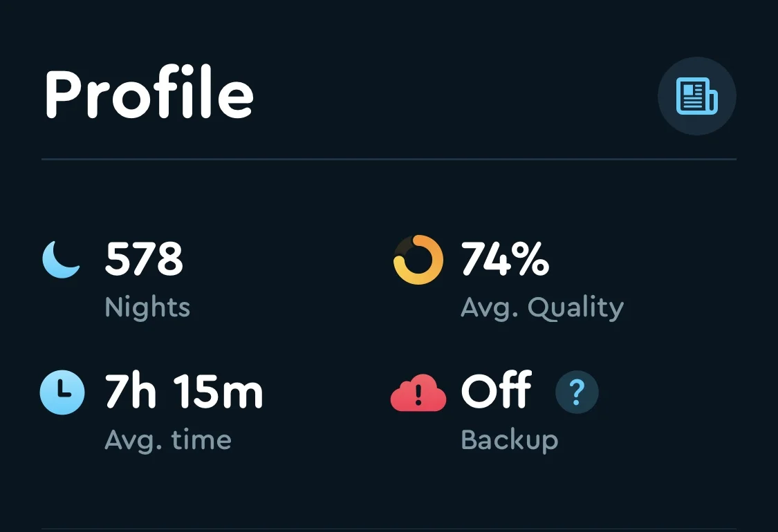Tap the Avg. time label

[168, 440]
